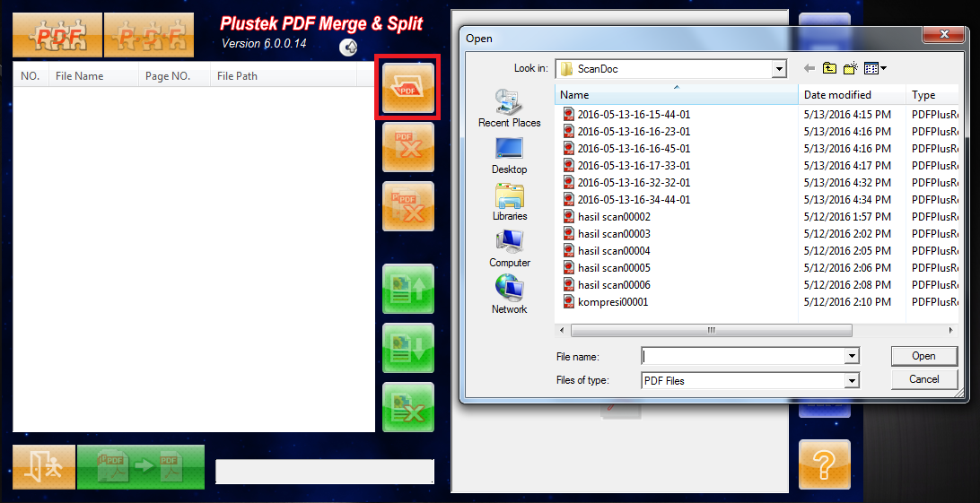
Task: Switch to the PDF Merge mode tab
Action: pos(57,35)
